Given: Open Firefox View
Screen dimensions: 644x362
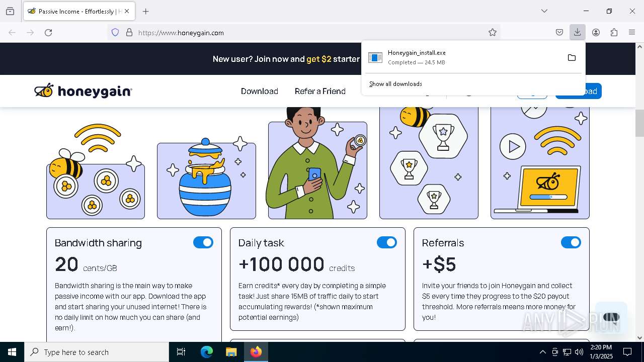Looking at the screenshot, I should pyautogui.click(x=10, y=11).
